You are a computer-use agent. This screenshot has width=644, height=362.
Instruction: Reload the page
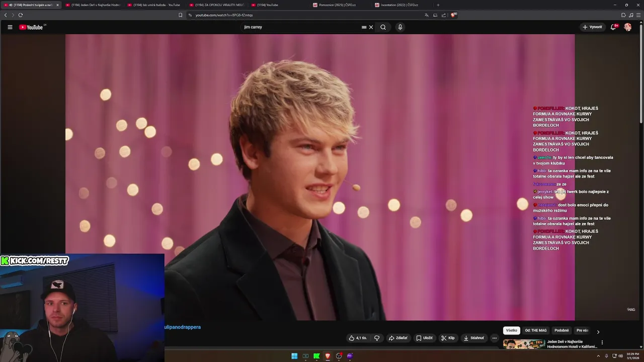tap(21, 15)
